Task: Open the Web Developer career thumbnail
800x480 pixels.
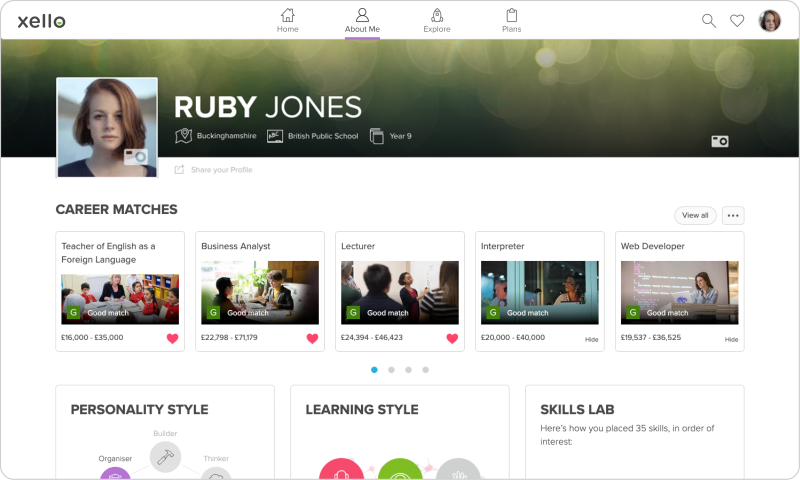Action: coord(679,292)
